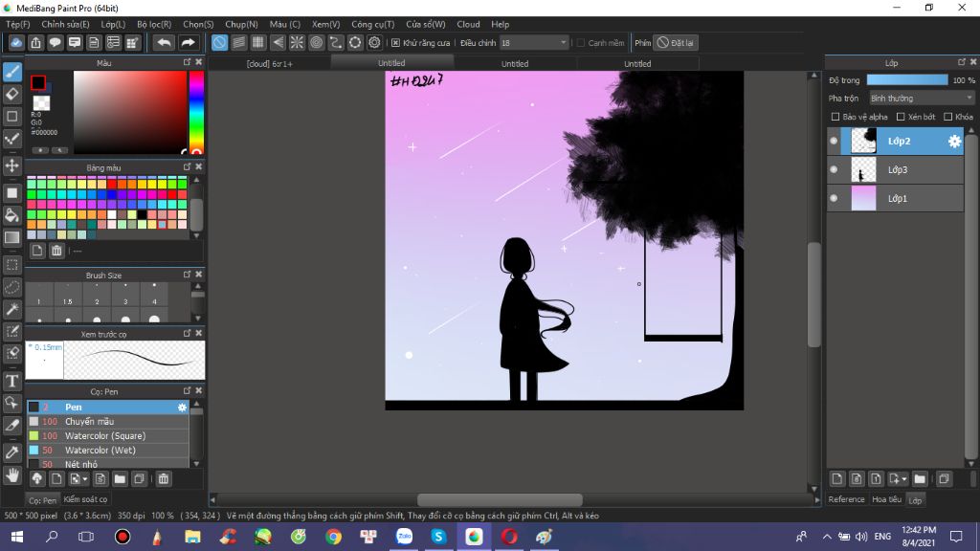Hide the Lớp2 layer
This screenshot has height=551, width=980.
[834, 142]
